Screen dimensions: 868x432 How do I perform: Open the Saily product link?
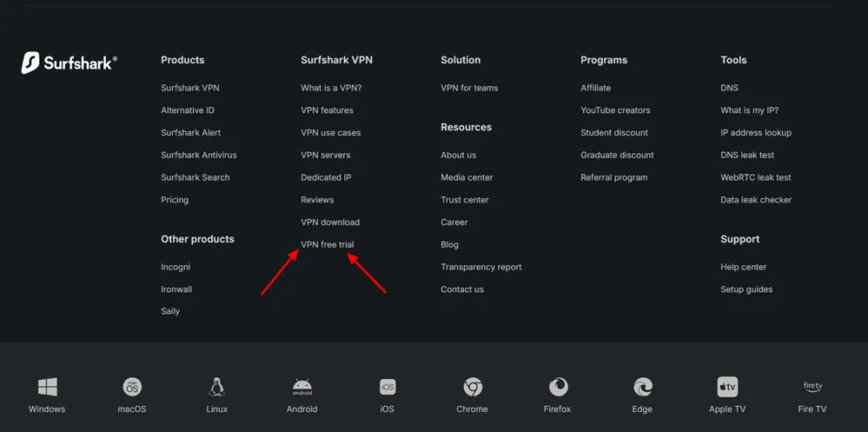coord(170,311)
